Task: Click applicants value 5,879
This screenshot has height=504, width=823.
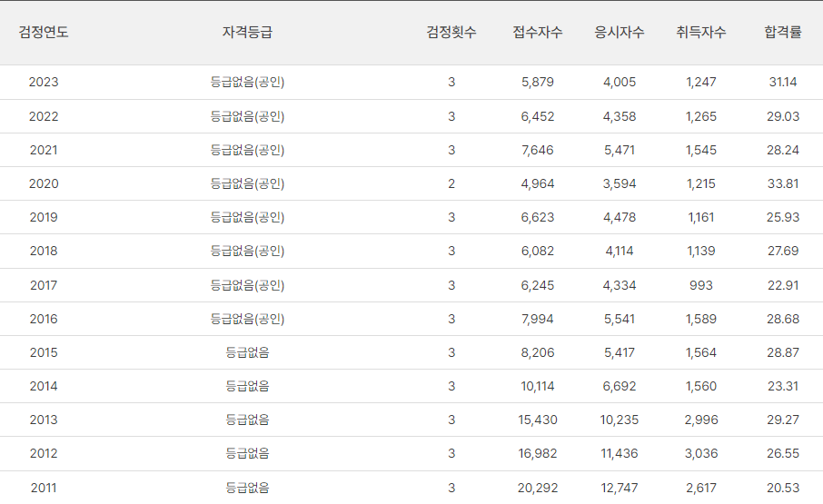Action: (x=538, y=83)
